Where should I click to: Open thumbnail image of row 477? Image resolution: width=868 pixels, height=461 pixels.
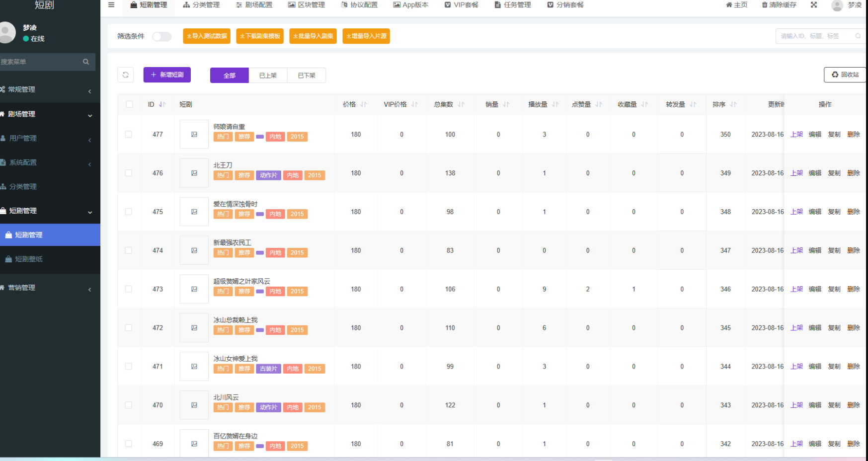click(194, 135)
